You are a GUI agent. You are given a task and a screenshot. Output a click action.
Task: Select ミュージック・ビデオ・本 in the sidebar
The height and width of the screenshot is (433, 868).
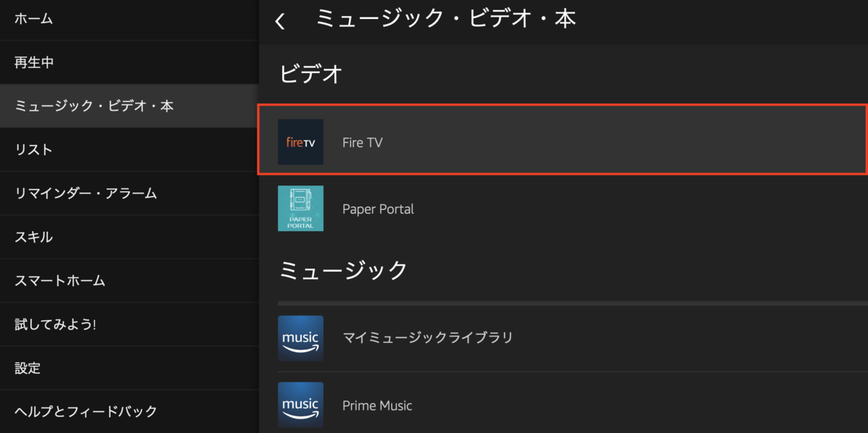pyautogui.click(x=129, y=106)
